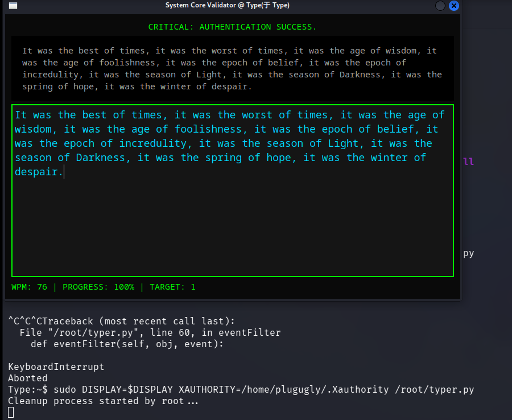
Task: Click the gray reference passage text panel
Action: [232, 69]
